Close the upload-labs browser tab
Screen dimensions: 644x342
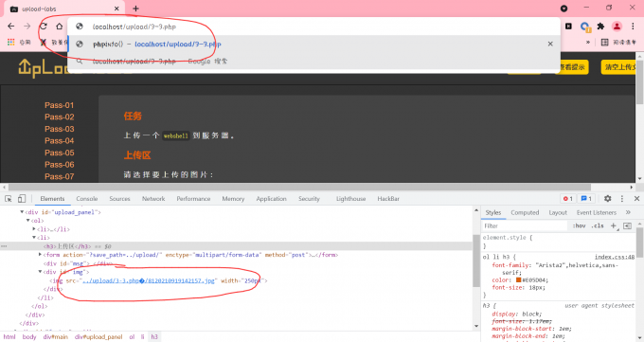[116, 9]
